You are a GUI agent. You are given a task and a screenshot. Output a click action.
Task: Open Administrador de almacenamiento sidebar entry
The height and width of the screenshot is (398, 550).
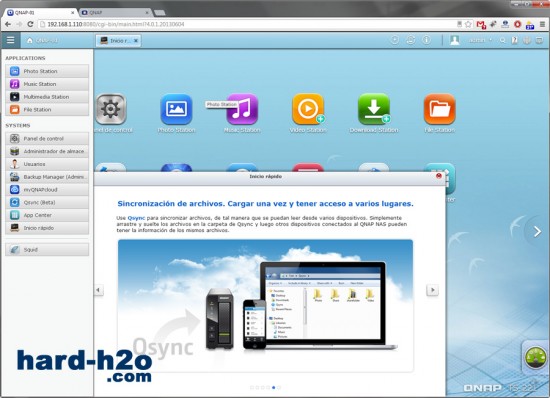click(x=47, y=151)
